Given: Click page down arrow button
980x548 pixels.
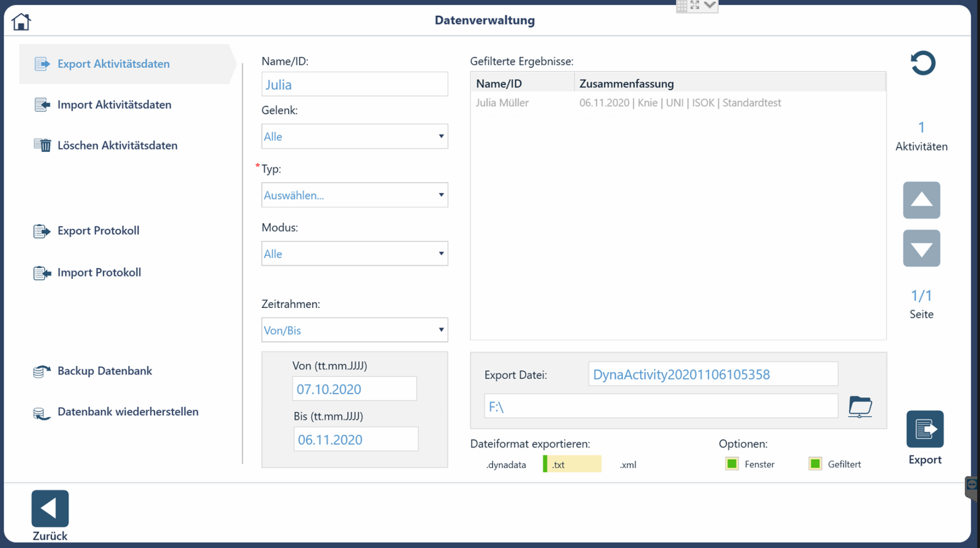Looking at the screenshot, I should click(921, 249).
